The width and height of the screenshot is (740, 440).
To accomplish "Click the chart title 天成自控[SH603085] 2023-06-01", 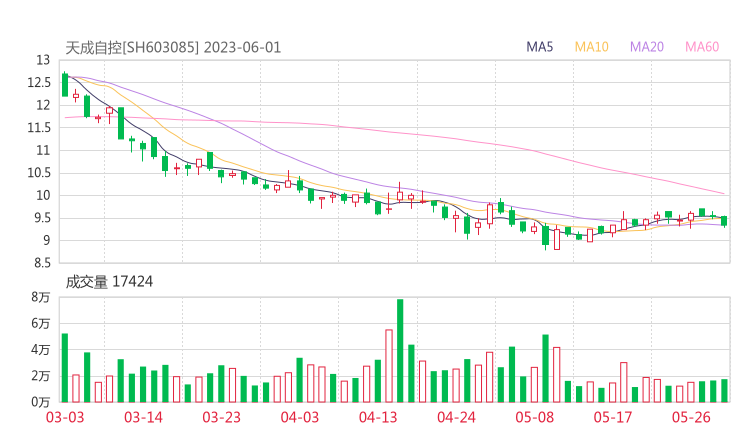I will pos(173,48).
